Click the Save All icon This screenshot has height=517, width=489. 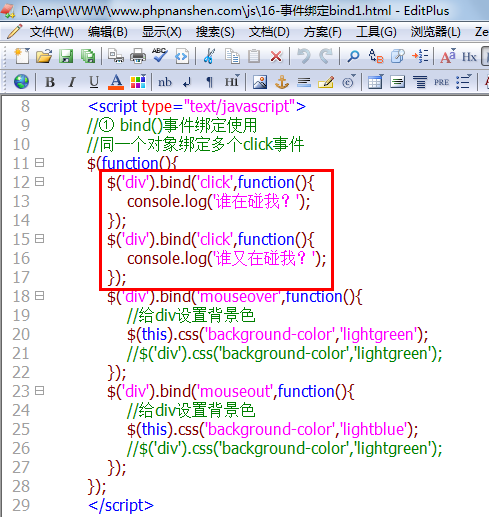point(88,56)
